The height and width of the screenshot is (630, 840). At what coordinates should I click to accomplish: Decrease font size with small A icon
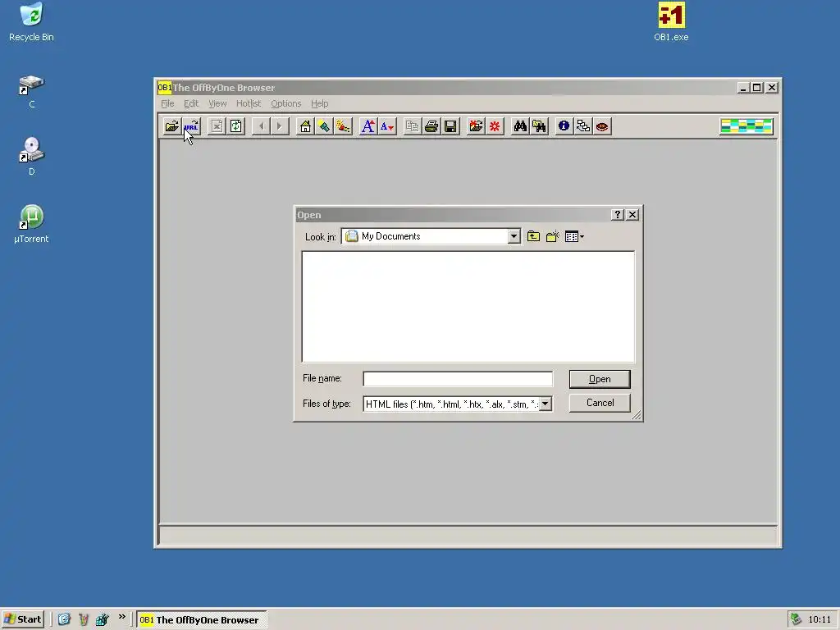[387, 126]
